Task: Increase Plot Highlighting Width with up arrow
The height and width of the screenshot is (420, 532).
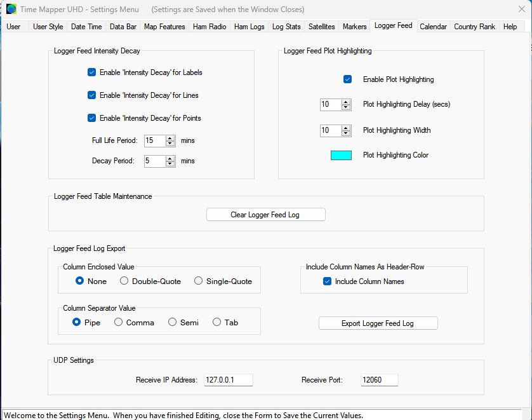Action: (x=346, y=128)
